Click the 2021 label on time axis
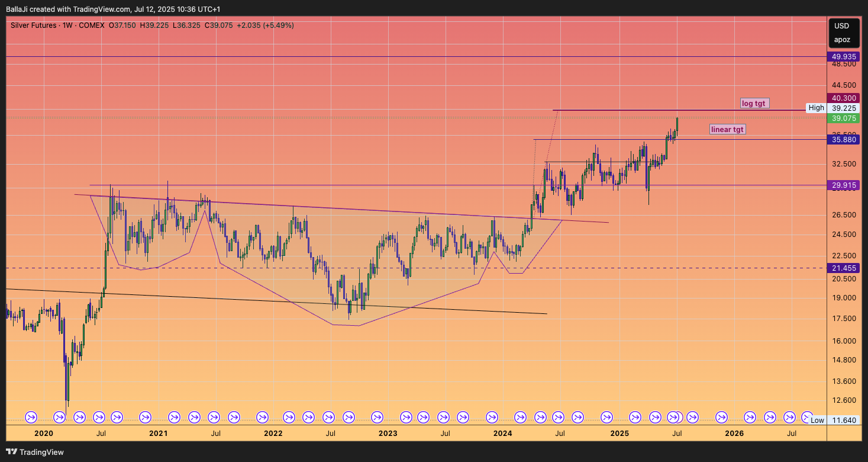The width and height of the screenshot is (868, 462). click(159, 434)
